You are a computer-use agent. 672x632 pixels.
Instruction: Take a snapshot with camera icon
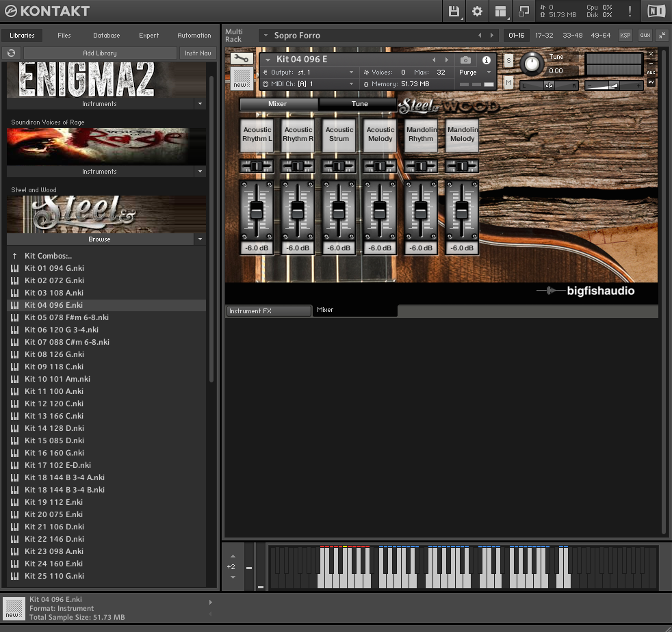(465, 60)
